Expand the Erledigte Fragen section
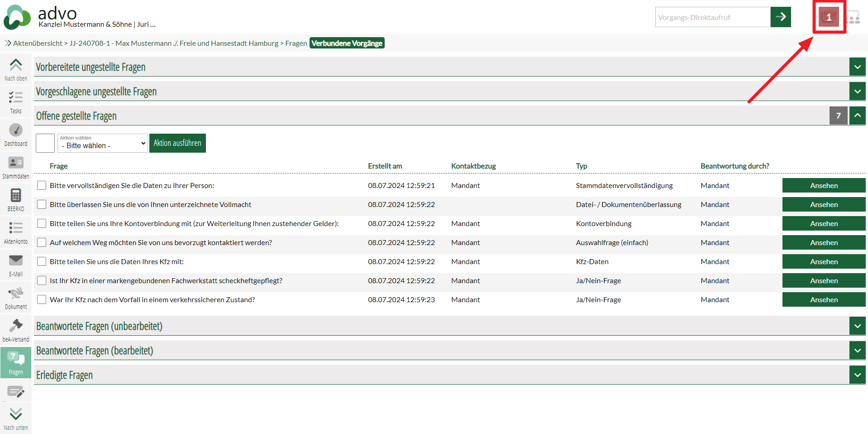The height and width of the screenshot is (434, 868). 857,375
